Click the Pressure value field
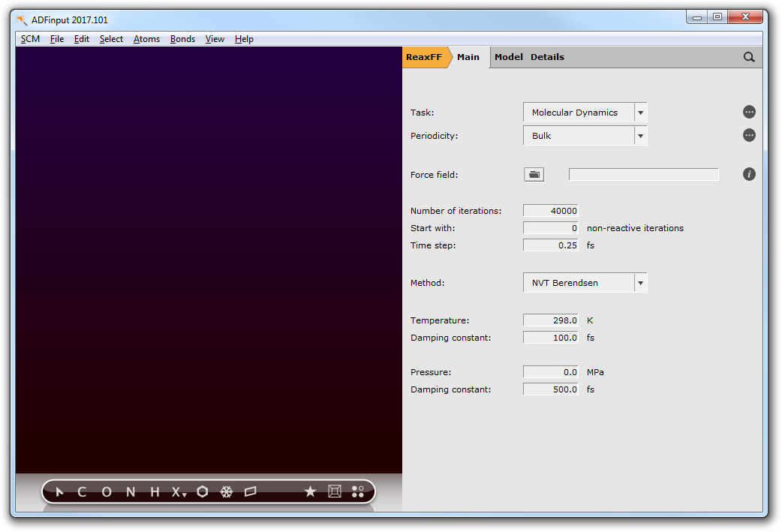 point(551,372)
